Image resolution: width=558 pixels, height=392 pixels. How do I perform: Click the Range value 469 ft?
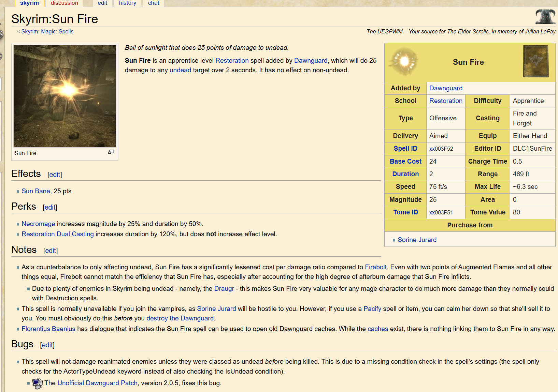click(x=521, y=174)
